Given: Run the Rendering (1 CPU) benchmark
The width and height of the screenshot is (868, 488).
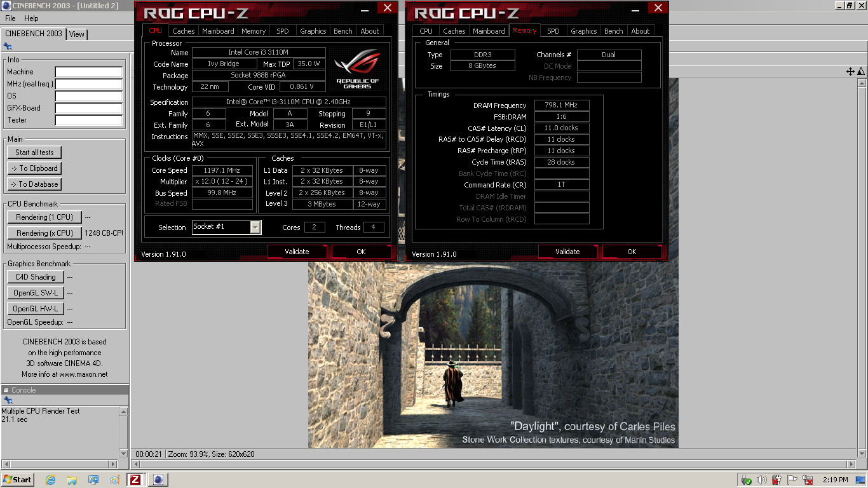Looking at the screenshot, I should pyautogui.click(x=44, y=217).
